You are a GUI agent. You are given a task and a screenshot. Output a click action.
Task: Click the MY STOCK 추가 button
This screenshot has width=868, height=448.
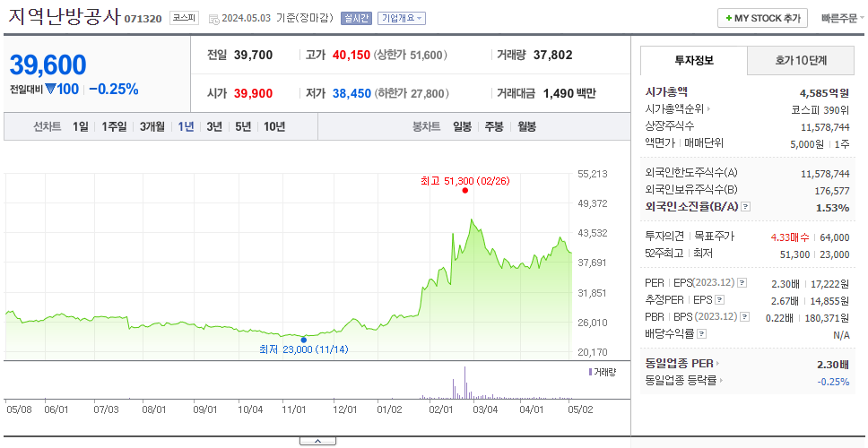[763, 18]
